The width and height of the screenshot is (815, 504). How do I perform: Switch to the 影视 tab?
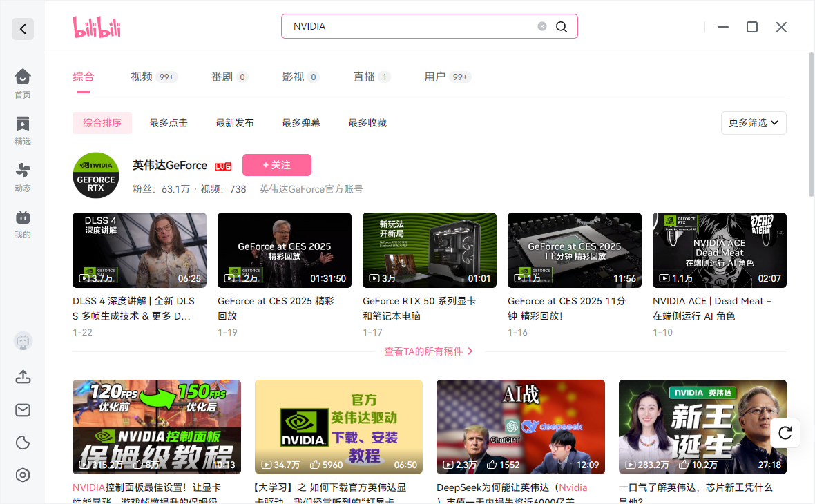pyautogui.click(x=300, y=77)
